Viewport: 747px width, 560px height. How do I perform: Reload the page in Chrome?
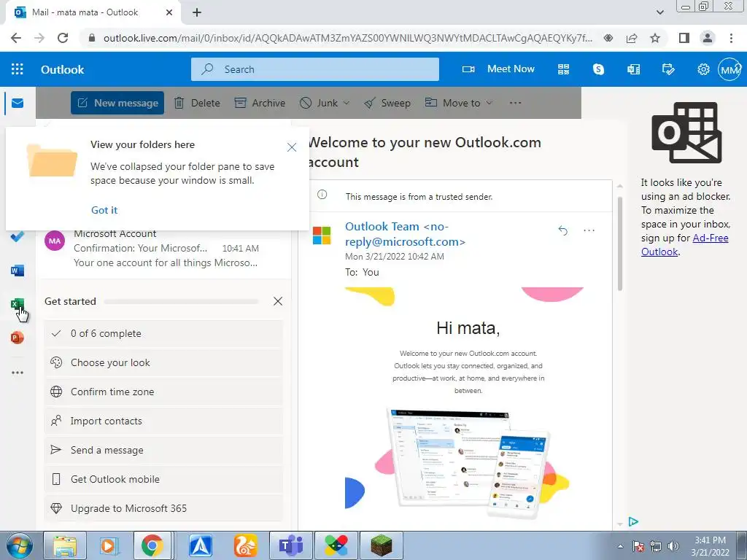tap(63, 38)
